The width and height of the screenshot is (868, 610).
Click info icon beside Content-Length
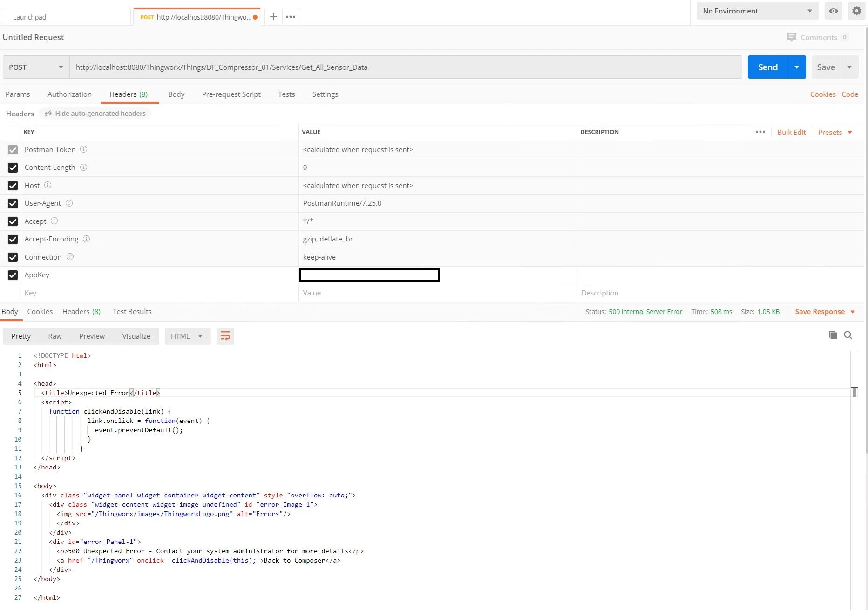(83, 167)
